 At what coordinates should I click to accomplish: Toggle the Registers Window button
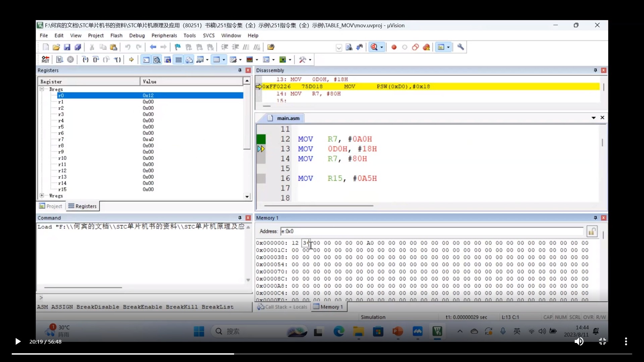point(179,60)
